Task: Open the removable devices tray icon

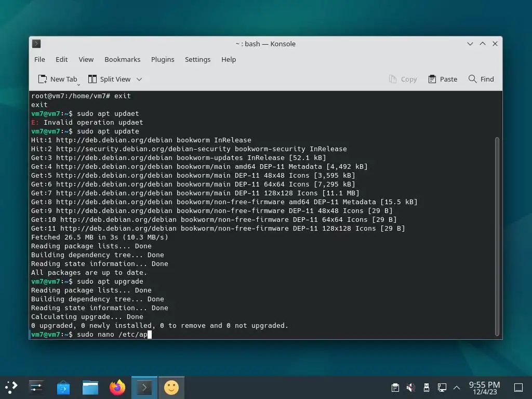Action: coord(426,388)
